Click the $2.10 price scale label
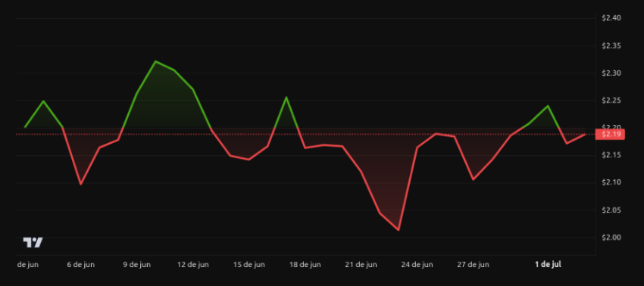This screenshot has width=644, height=286. pos(611,182)
